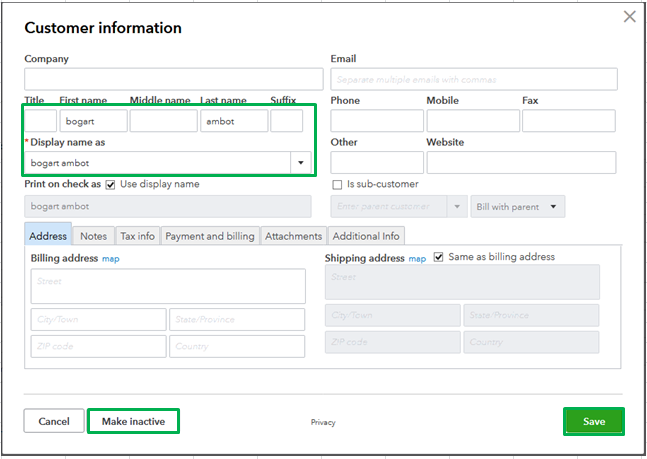Click the Privacy link
This screenshot has width=647, height=459.
pyautogui.click(x=323, y=422)
